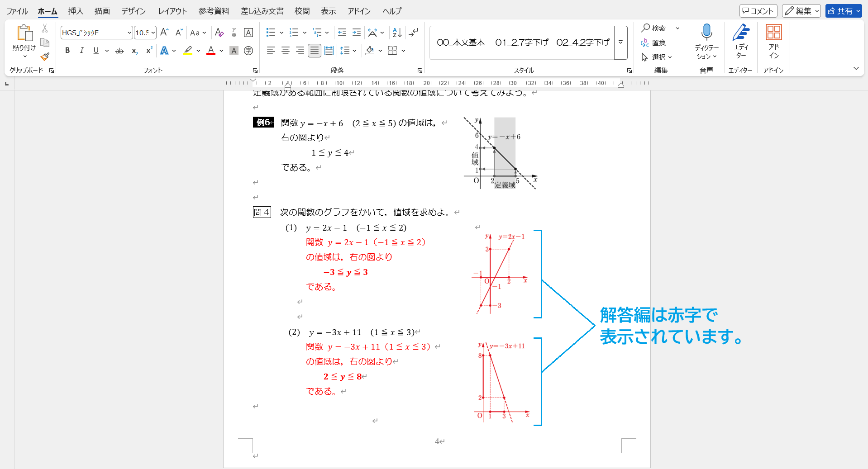Toggle Bold formatting
The image size is (868, 469).
coord(67,51)
